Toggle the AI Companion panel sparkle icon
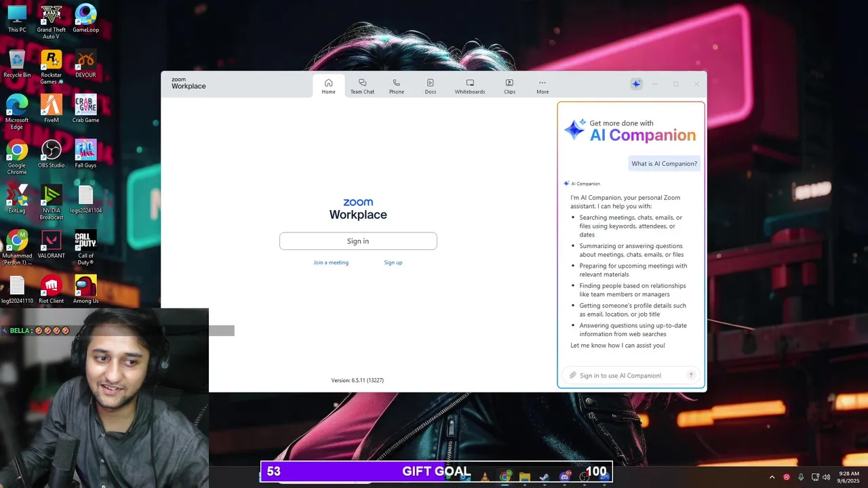868x488 pixels. click(x=636, y=84)
